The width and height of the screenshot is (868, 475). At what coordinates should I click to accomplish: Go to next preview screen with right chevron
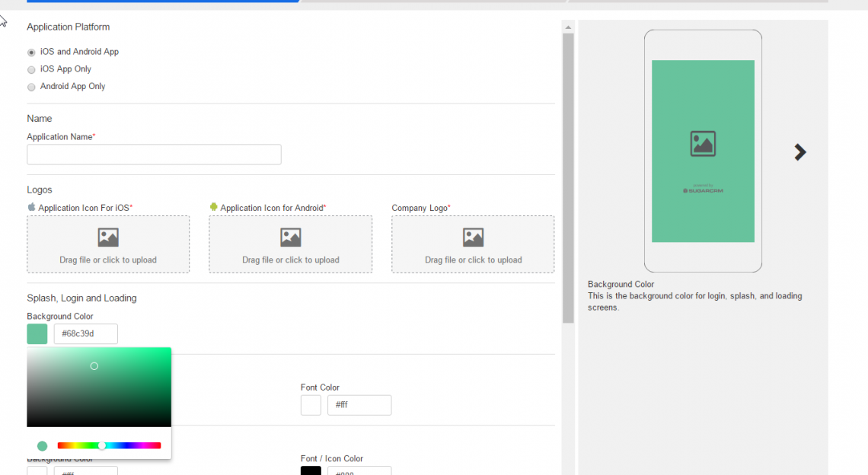coord(799,152)
